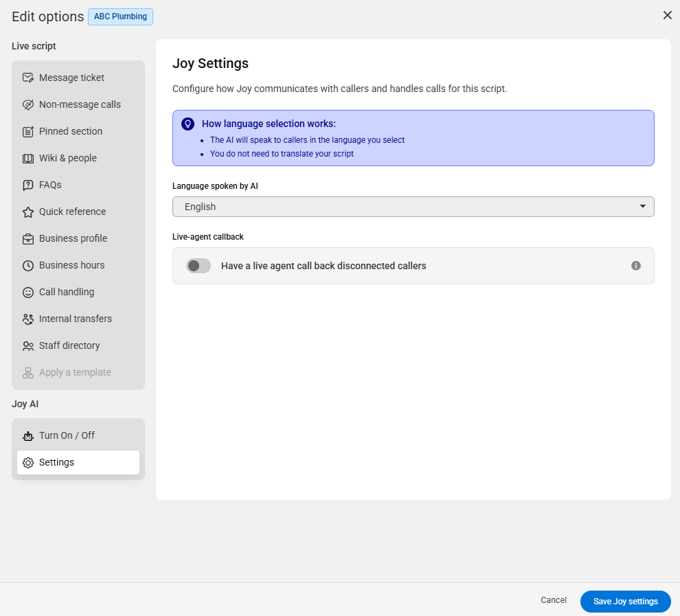Click 'How language selection works:' text
Viewport: 680px width, 616px height.
pyautogui.click(x=269, y=124)
